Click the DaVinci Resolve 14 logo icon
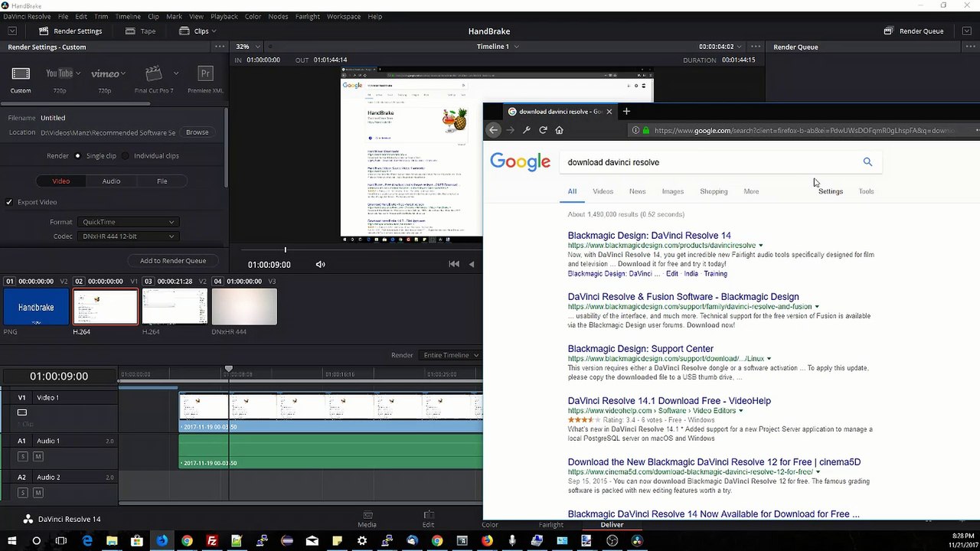This screenshot has height=551, width=980. click(28, 519)
